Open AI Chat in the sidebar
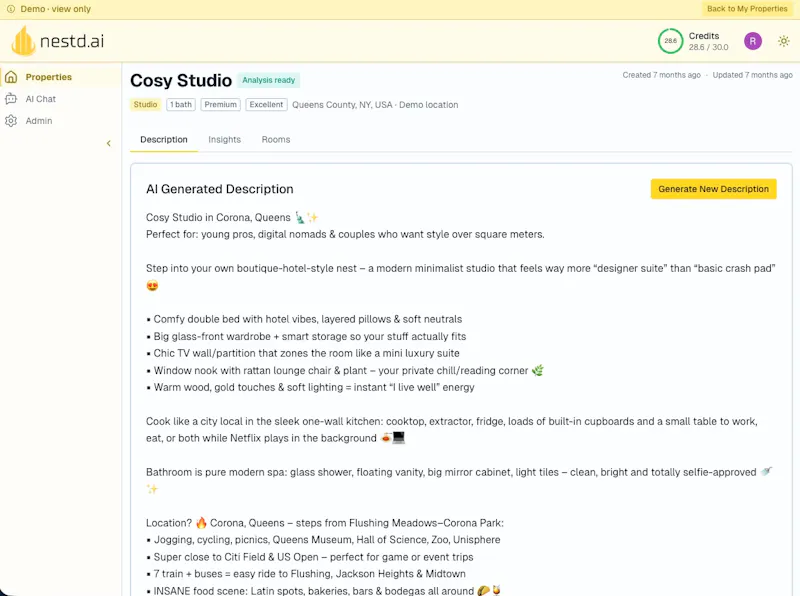 (60, 99)
